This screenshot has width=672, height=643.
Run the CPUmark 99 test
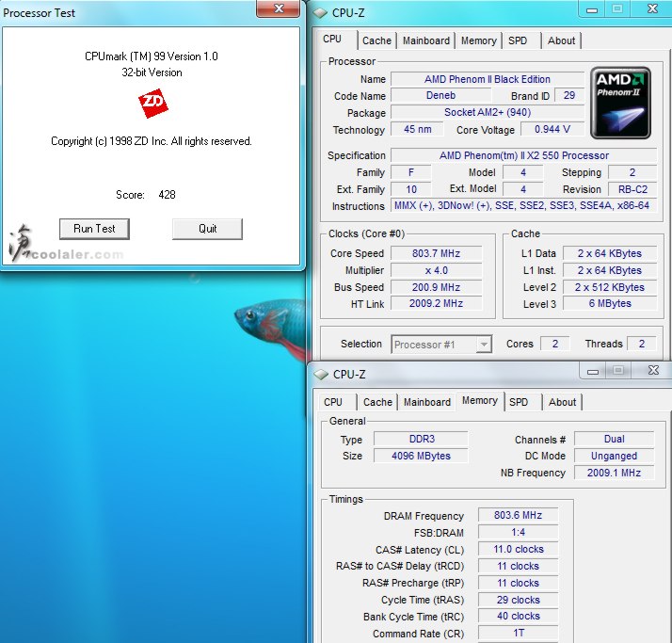pos(94,229)
